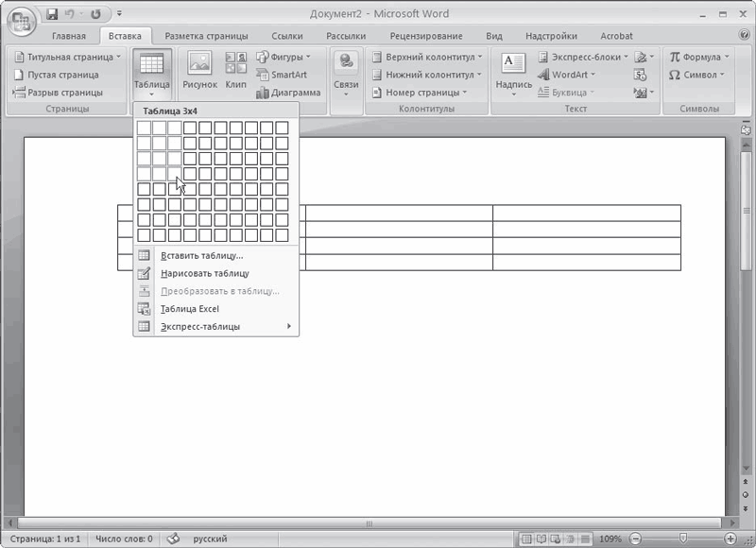Viewport: 756px width, 548px height.
Task: Click vertical scrollbar thumb
Action: point(746,211)
